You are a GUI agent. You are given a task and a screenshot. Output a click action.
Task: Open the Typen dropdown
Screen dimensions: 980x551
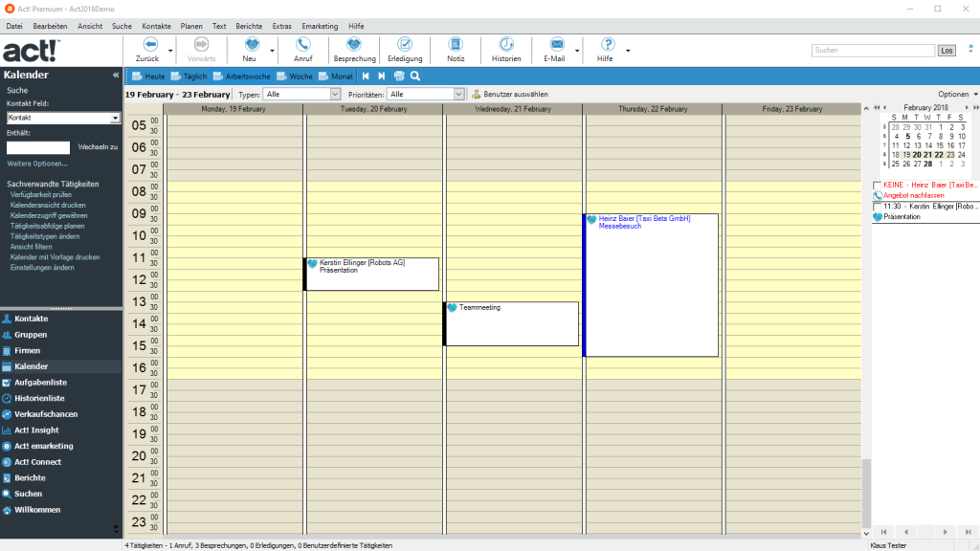pyautogui.click(x=334, y=94)
